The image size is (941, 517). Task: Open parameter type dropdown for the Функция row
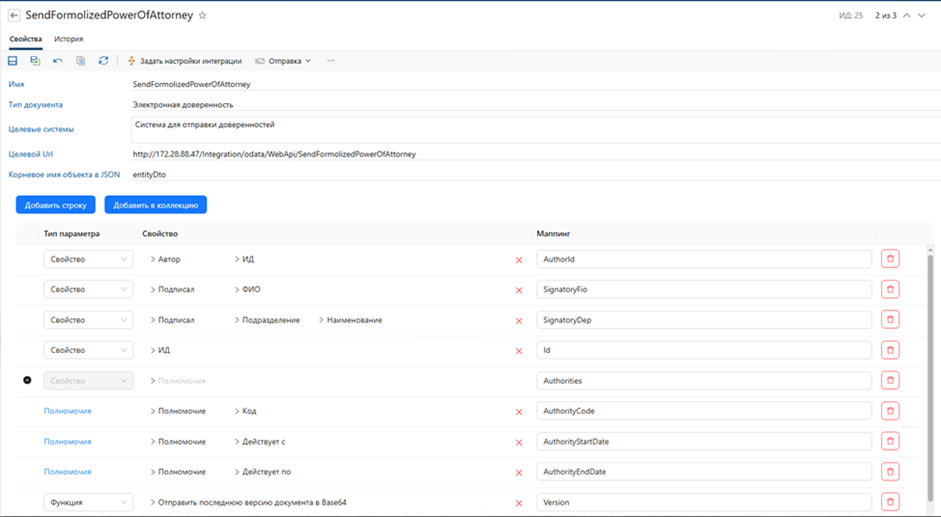pyautogui.click(x=88, y=502)
